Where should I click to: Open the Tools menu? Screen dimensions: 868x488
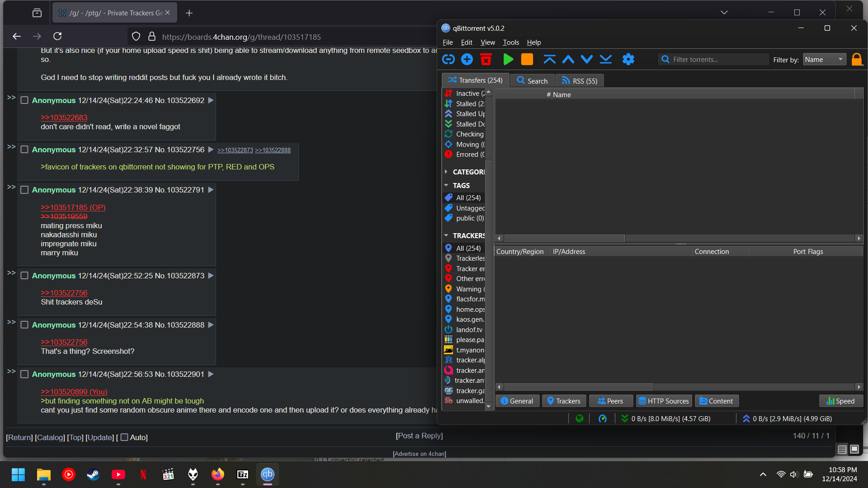click(511, 42)
